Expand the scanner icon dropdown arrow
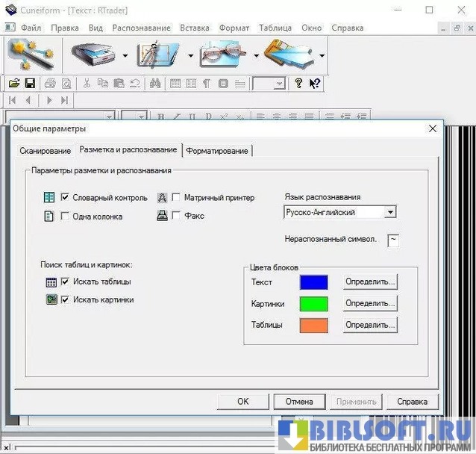This screenshot has height=454, width=476. click(125, 56)
